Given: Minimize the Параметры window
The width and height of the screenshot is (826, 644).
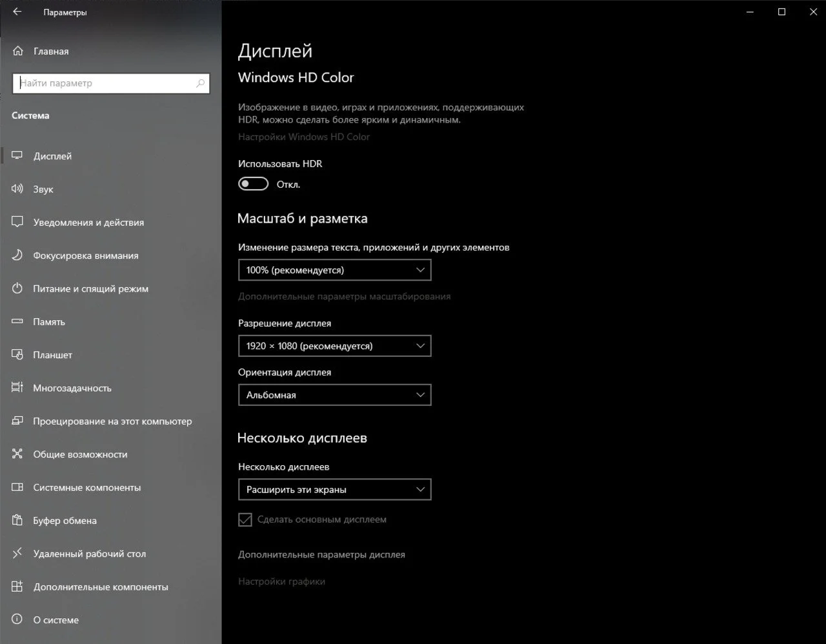Looking at the screenshot, I should (750, 12).
